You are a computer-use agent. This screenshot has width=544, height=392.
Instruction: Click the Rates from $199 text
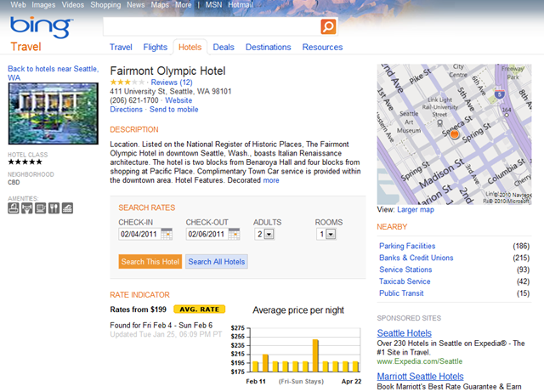(x=138, y=310)
